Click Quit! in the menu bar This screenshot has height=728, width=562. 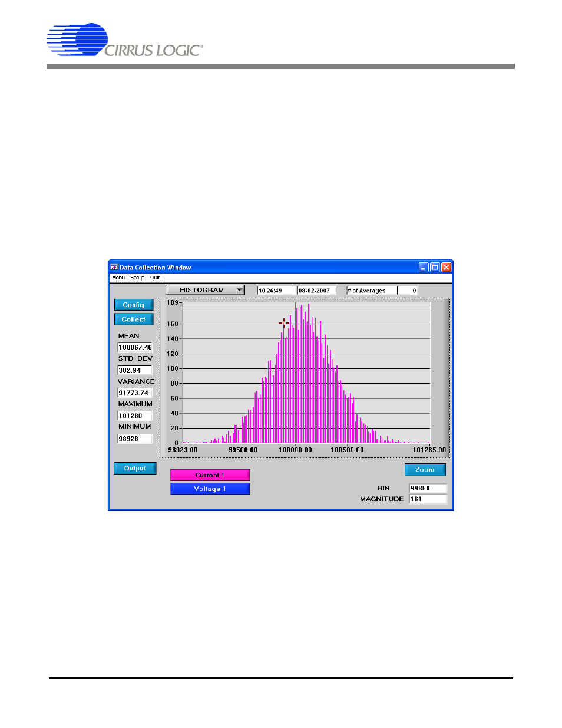156,278
